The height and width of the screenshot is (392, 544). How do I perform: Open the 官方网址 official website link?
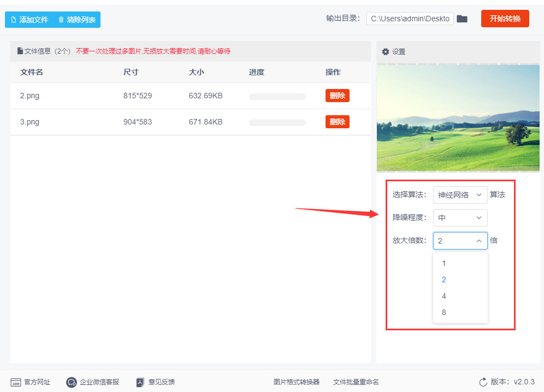coord(37,382)
